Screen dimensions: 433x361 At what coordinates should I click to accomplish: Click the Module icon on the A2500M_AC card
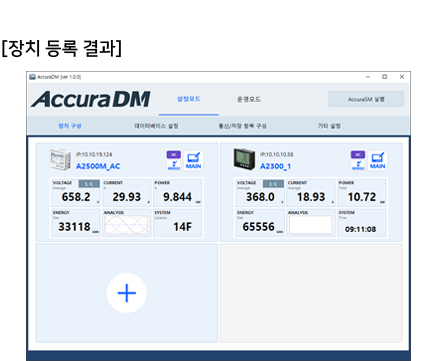click(x=174, y=165)
